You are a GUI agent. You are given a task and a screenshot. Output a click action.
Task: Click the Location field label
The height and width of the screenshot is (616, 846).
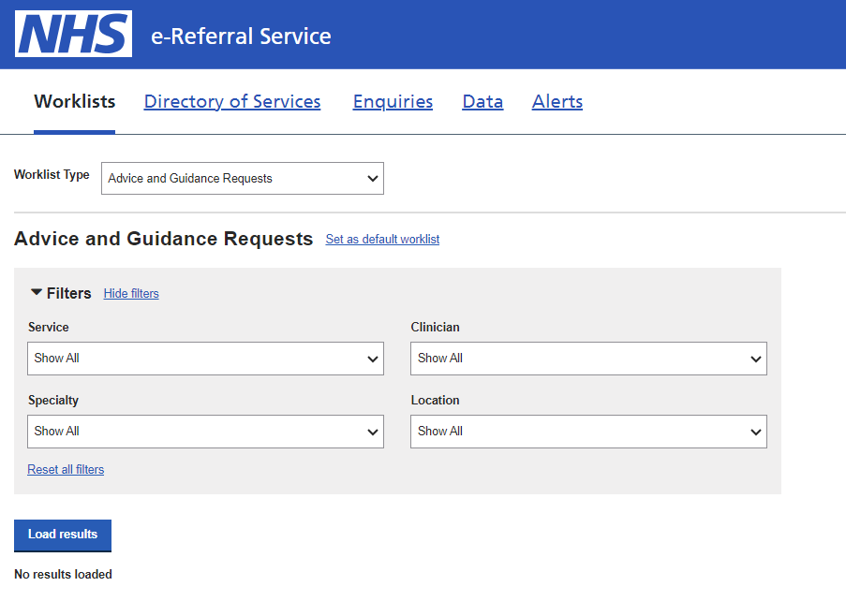click(436, 401)
